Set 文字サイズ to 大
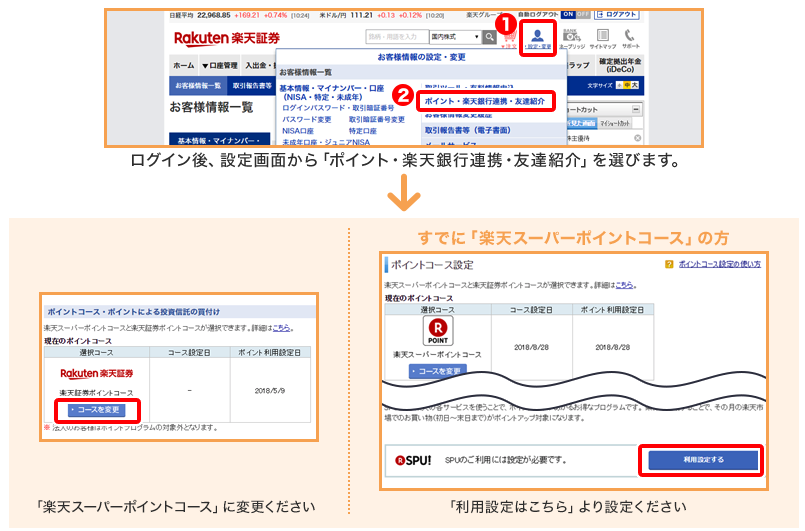The height and width of the screenshot is (531, 805). pos(635,85)
